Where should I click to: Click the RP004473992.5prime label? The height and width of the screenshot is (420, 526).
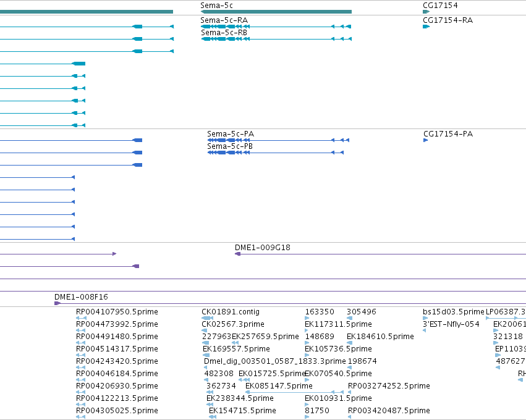click(117, 324)
